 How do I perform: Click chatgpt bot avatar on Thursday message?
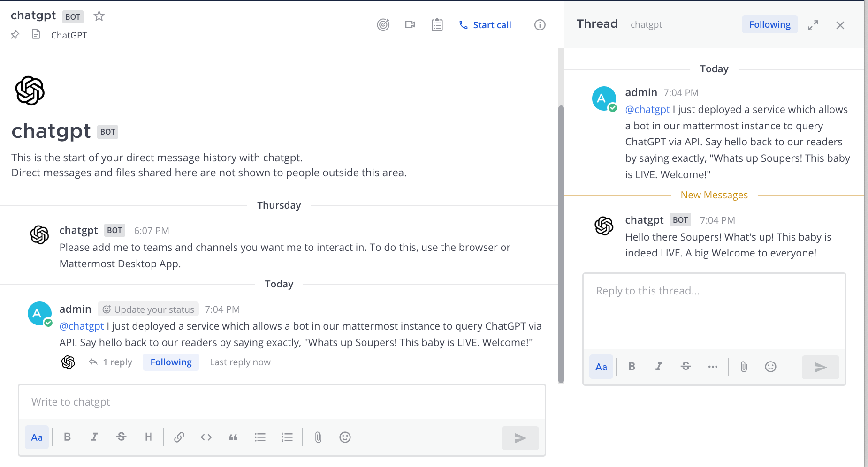tap(39, 235)
